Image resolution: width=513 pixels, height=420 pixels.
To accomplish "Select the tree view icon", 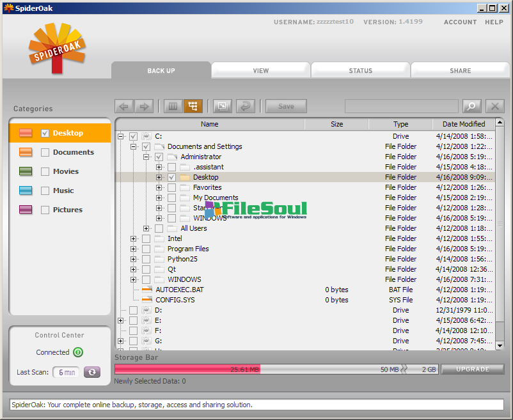I will click(x=193, y=106).
